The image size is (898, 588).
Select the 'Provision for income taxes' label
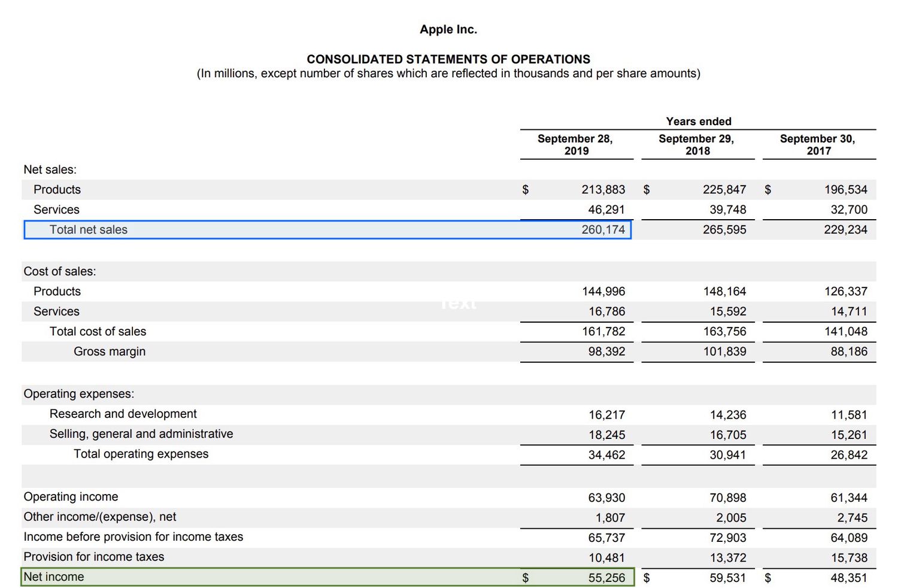tap(94, 557)
